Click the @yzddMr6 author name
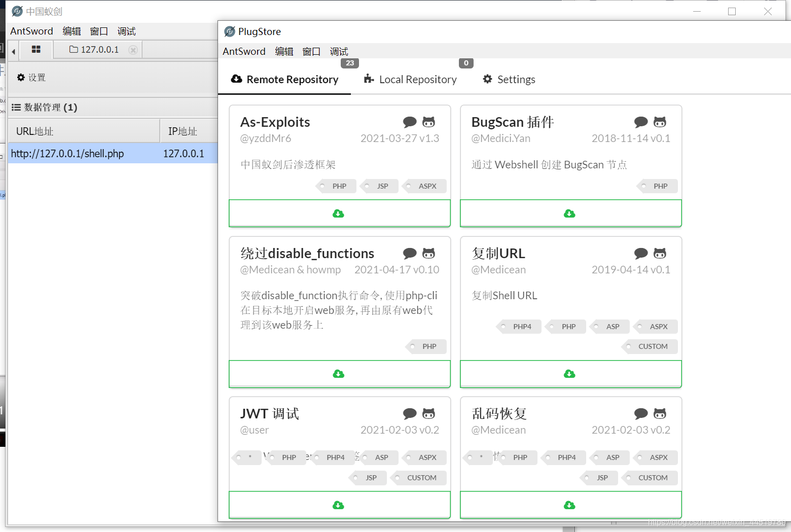The height and width of the screenshot is (532, 791). 266,138
